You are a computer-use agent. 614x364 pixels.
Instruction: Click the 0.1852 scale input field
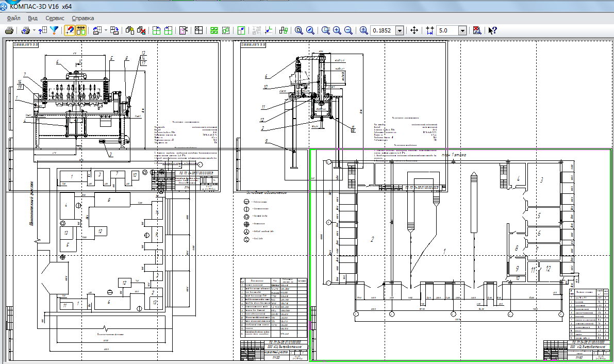383,30
